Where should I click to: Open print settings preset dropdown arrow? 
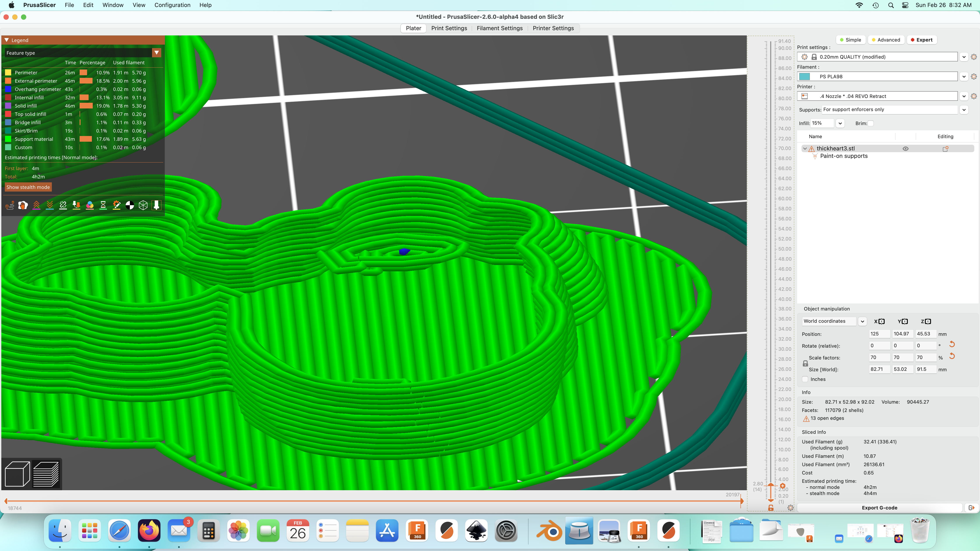click(964, 57)
